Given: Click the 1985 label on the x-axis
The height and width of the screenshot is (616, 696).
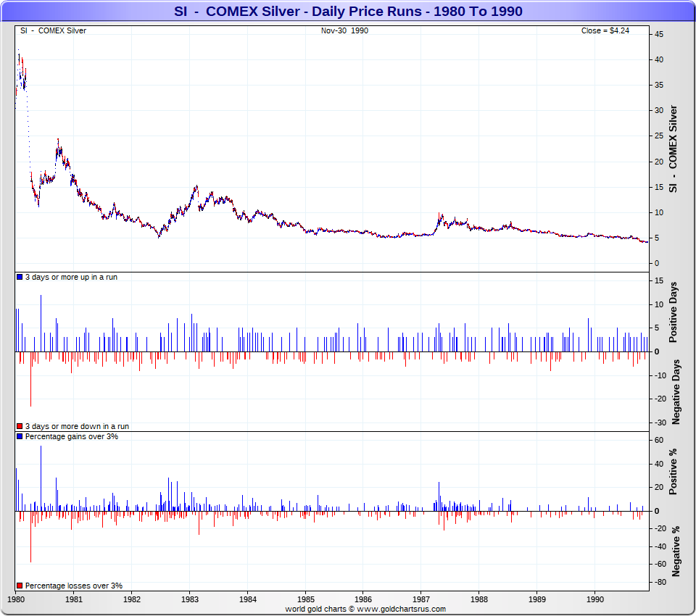Looking at the screenshot, I should [305, 600].
